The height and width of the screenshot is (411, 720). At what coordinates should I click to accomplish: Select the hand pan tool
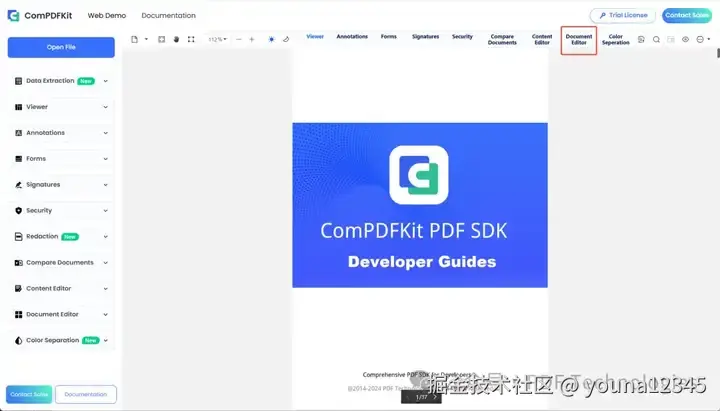point(176,39)
